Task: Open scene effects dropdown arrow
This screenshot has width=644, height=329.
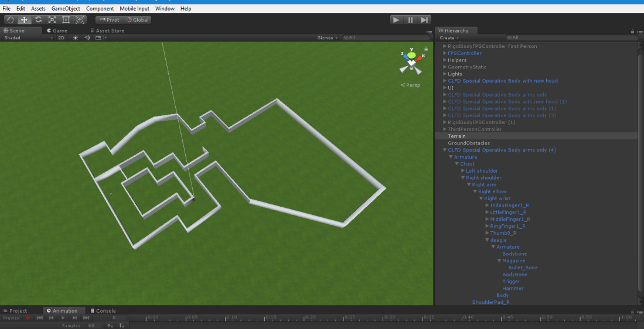Action: pos(105,37)
